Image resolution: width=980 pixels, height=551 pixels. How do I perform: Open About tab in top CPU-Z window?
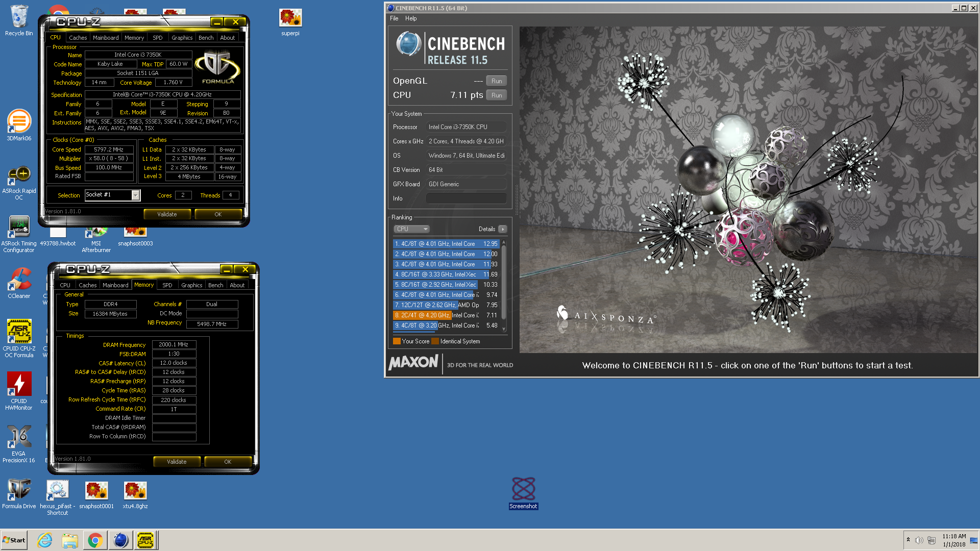click(228, 38)
